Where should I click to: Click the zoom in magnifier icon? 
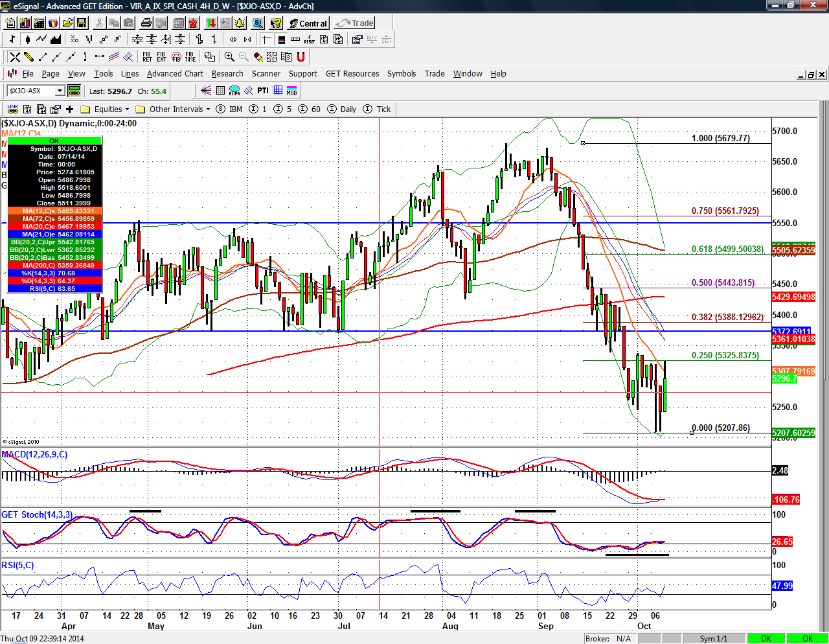[x=229, y=57]
